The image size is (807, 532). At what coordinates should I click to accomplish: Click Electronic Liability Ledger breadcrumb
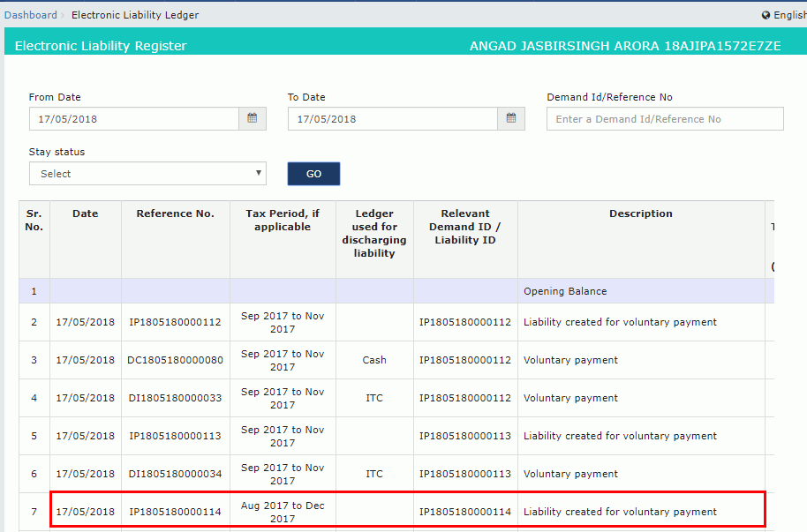135,15
